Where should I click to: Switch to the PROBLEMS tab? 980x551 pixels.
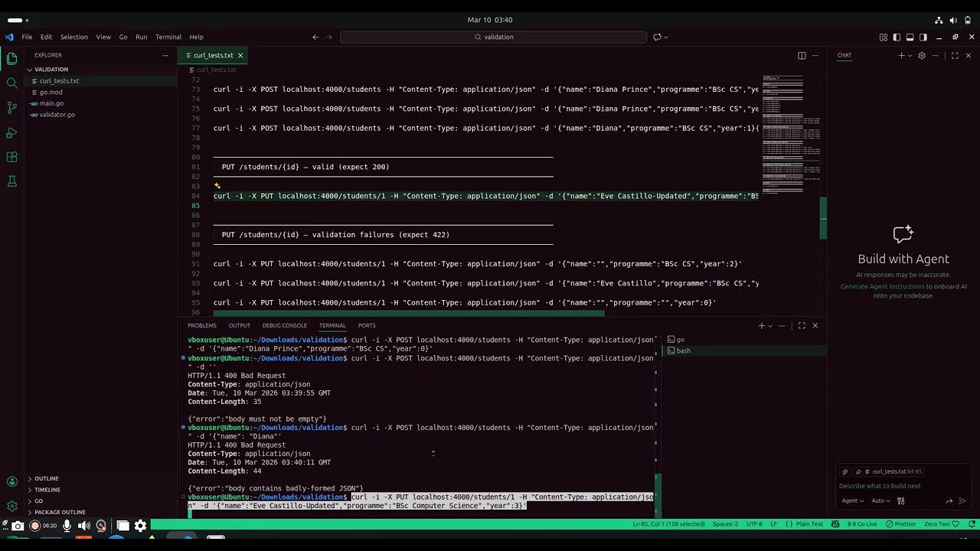coord(202,325)
